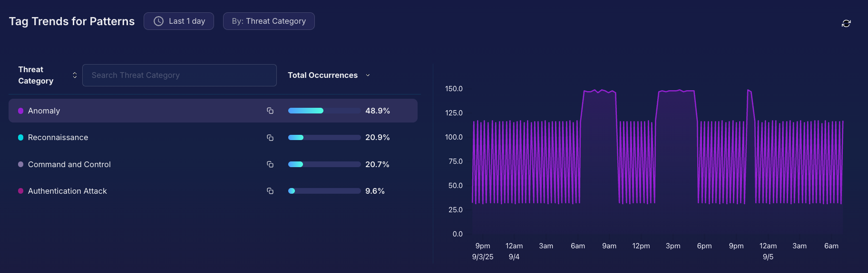Copy the Anomaly category name

[270, 111]
